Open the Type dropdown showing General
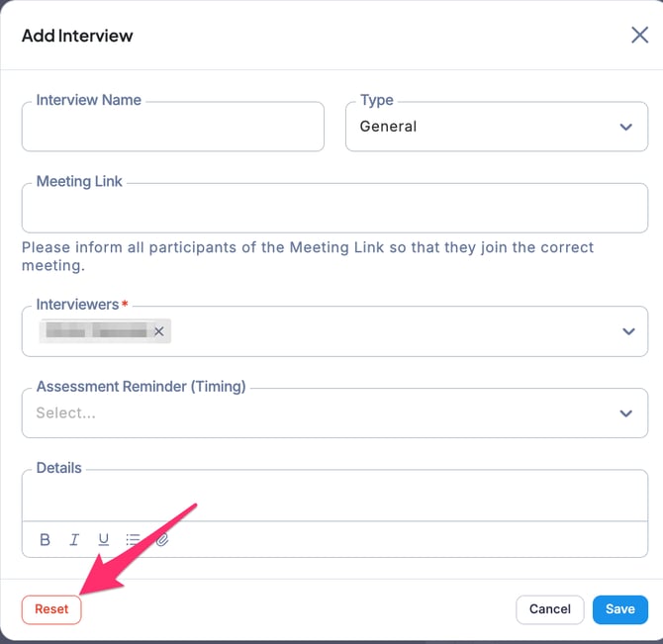The width and height of the screenshot is (663, 644). [625, 128]
